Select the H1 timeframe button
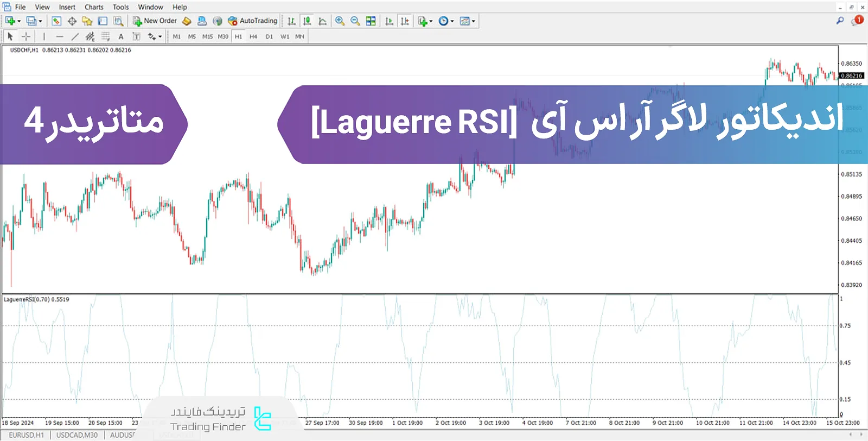 click(x=239, y=36)
